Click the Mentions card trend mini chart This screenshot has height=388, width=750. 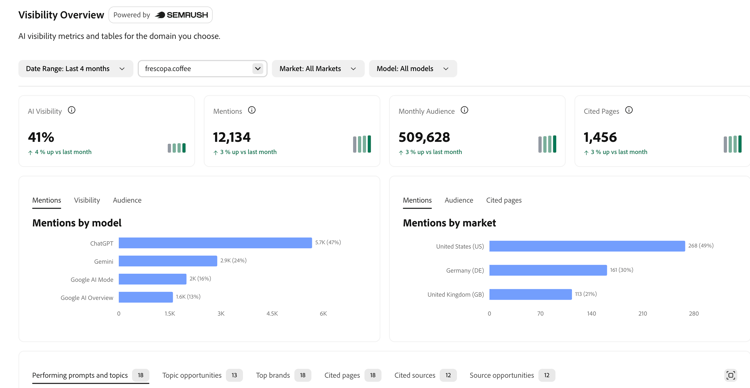(x=362, y=144)
